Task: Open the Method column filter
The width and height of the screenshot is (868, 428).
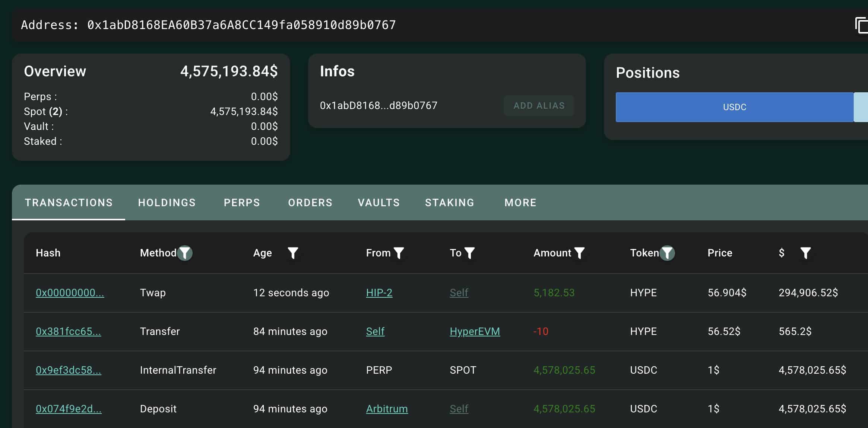Action: pyautogui.click(x=185, y=253)
